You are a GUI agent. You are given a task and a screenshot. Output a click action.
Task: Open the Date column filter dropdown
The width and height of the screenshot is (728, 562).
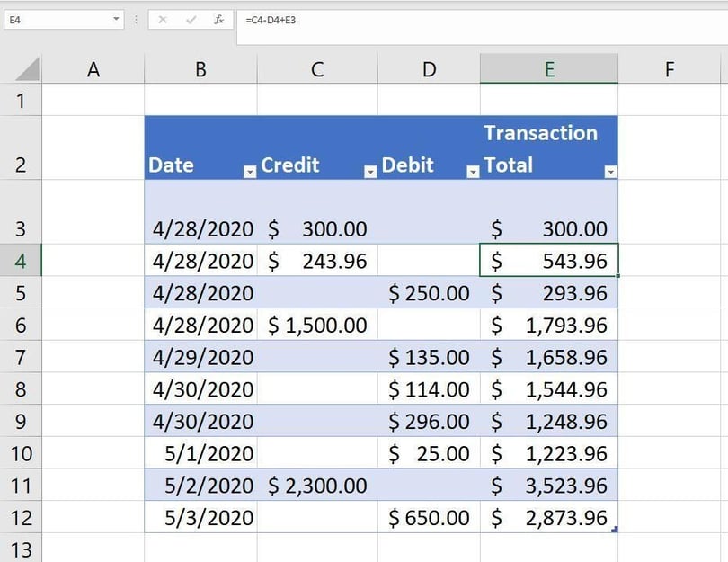249,172
